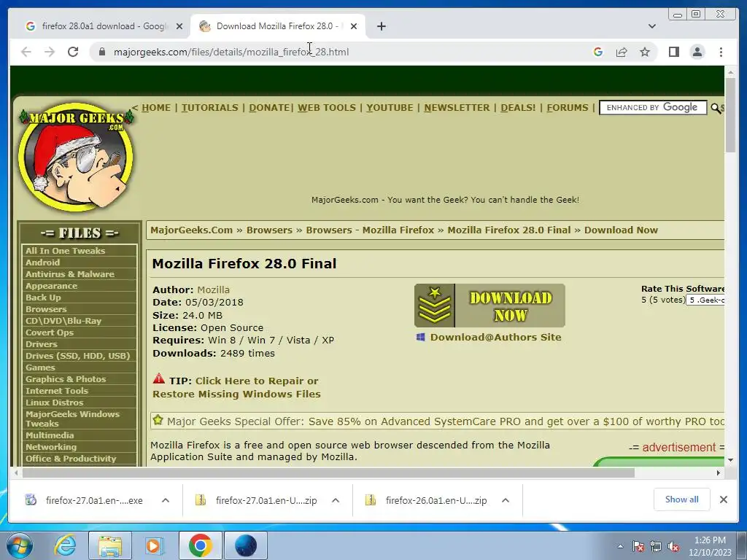The height and width of the screenshot is (560, 747).
Task: Open the Chrome profile menu
Action: tap(697, 52)
